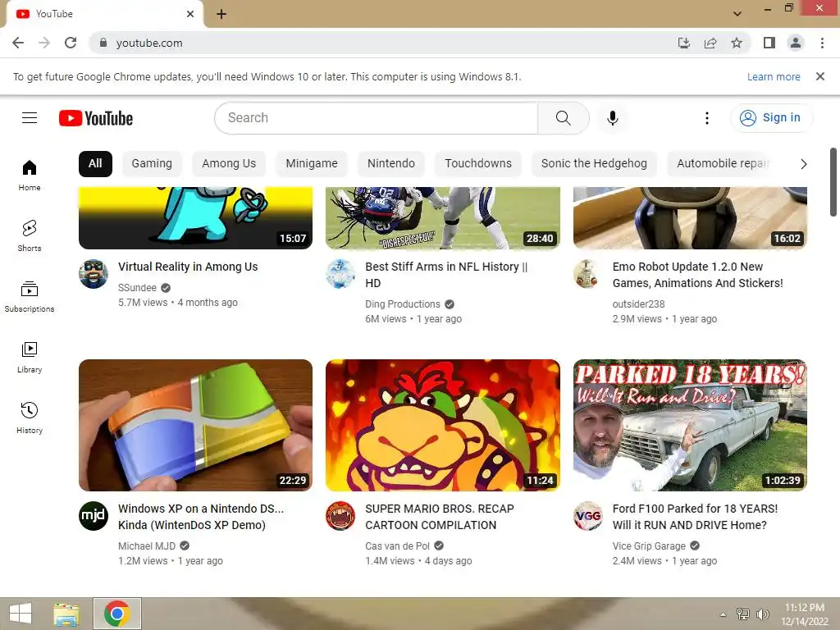Bookmark this tab with star icon
This screenshot has width=840, height=630.
[x=737, y=43]
